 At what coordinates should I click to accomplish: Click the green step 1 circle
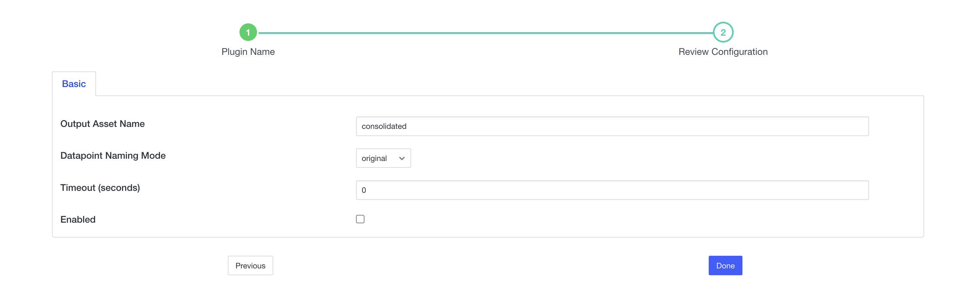248,32
